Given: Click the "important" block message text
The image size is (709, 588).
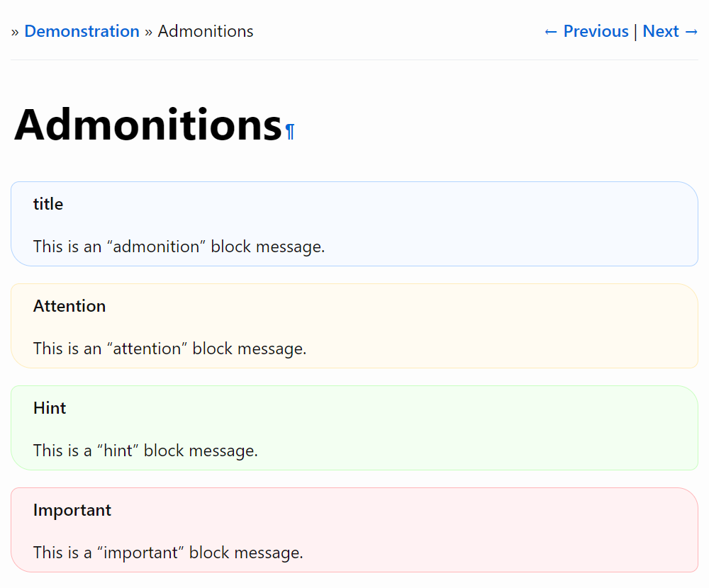Looking at the screenshot, I should (168, 553).
